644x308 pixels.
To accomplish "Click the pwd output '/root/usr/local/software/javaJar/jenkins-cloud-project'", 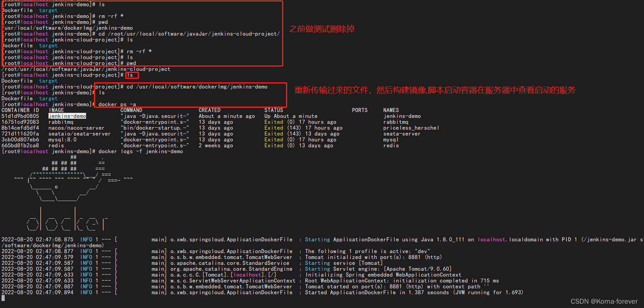I will click(86, 69).
